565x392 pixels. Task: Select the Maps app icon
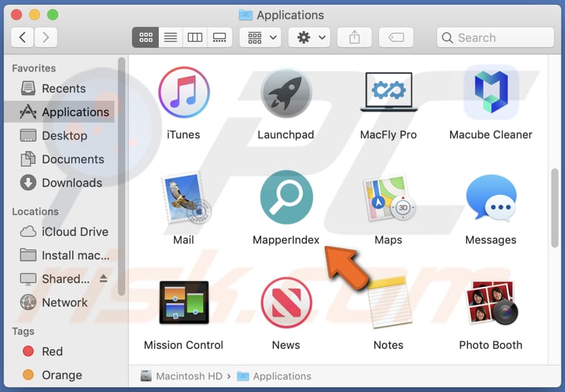click(x=389, y=198)
